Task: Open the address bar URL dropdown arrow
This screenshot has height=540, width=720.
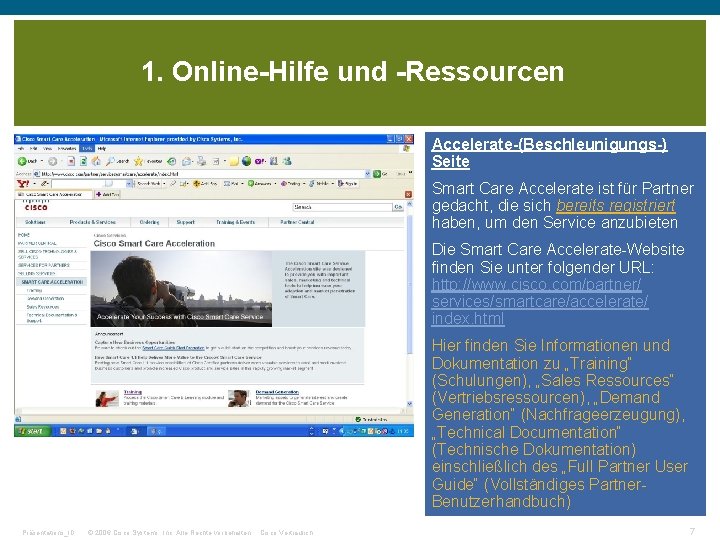Action: point(367,174)
